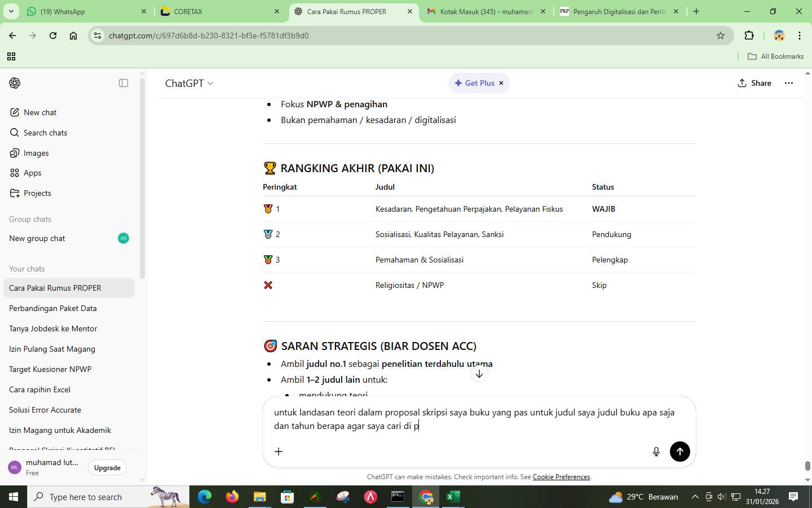This screenshot has height=508, width=812.
Task: Open Apps in the sidebar
Action: point(32,173)
